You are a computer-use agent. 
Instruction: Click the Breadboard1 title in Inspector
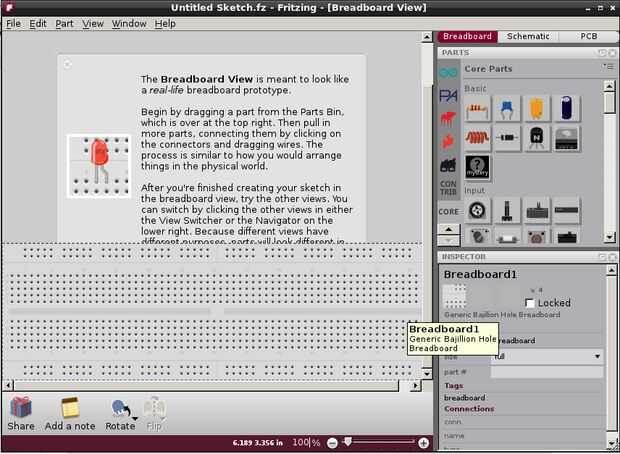coord(480,274)
